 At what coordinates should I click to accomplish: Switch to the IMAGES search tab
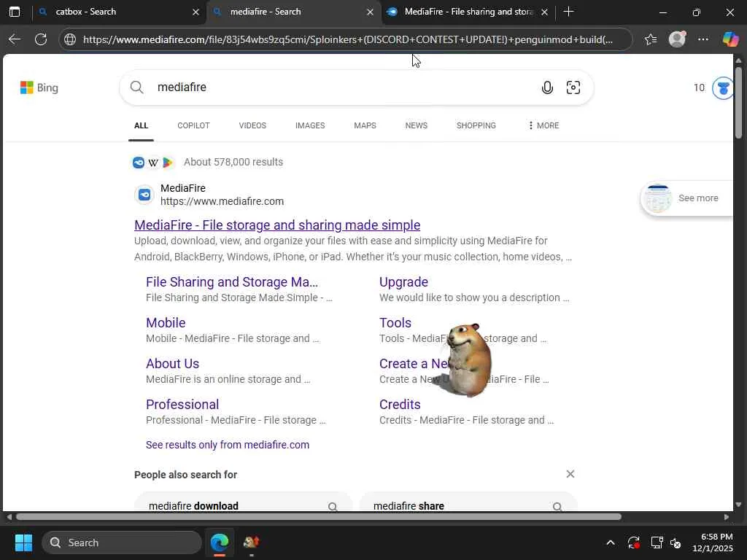(x=310, y=125)
